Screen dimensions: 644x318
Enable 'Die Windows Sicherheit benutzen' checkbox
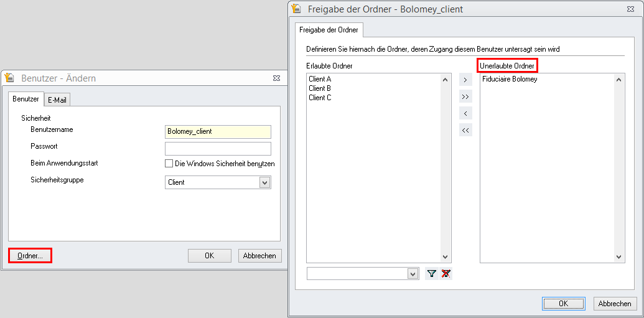169,164
